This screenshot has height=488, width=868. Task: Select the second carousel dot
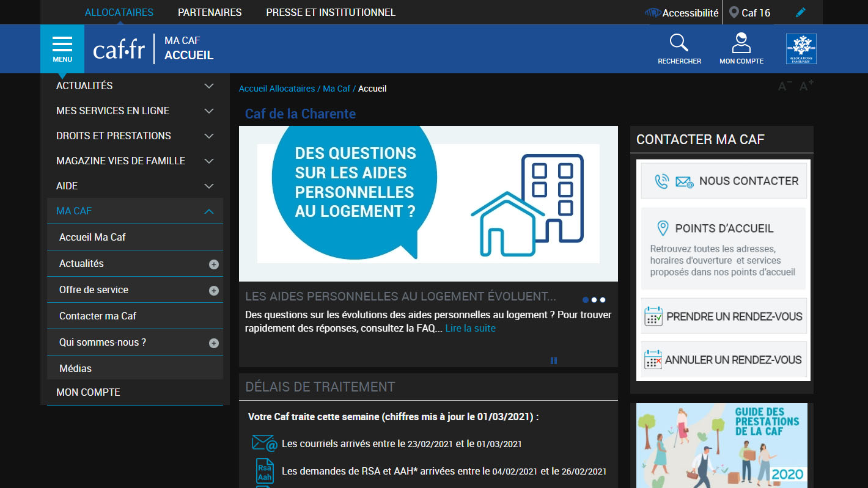click(594, 300)
